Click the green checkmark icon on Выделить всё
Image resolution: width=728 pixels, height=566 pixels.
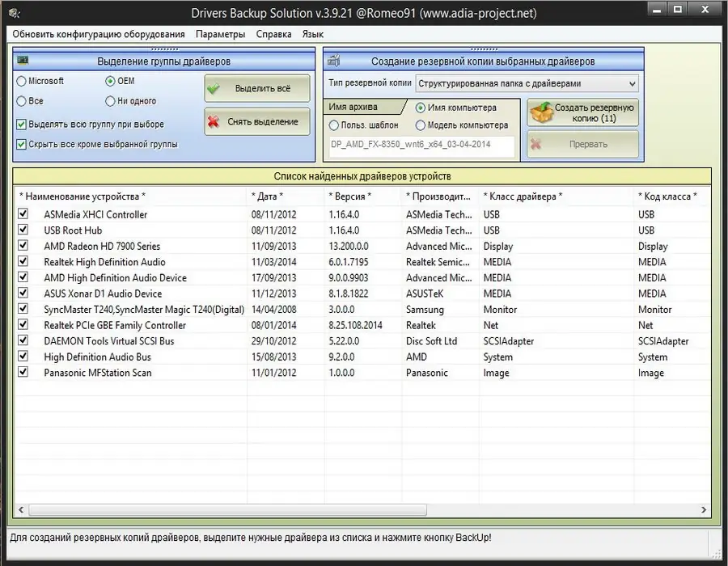[214, 88]
